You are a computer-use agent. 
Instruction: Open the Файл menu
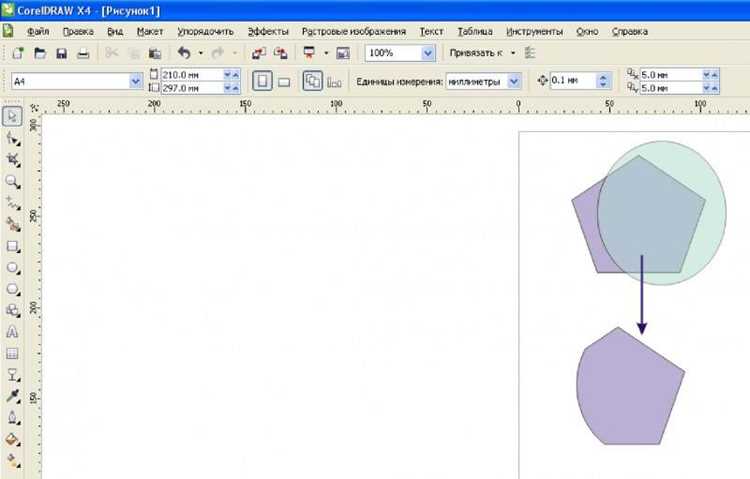pyautogui.click(x=38, y=32)
